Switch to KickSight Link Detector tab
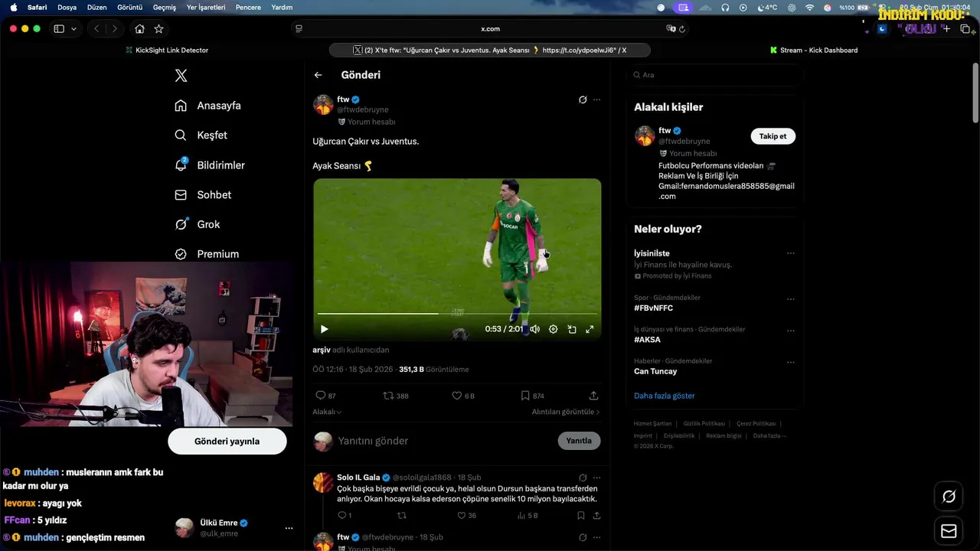 [x=167, y=50]
